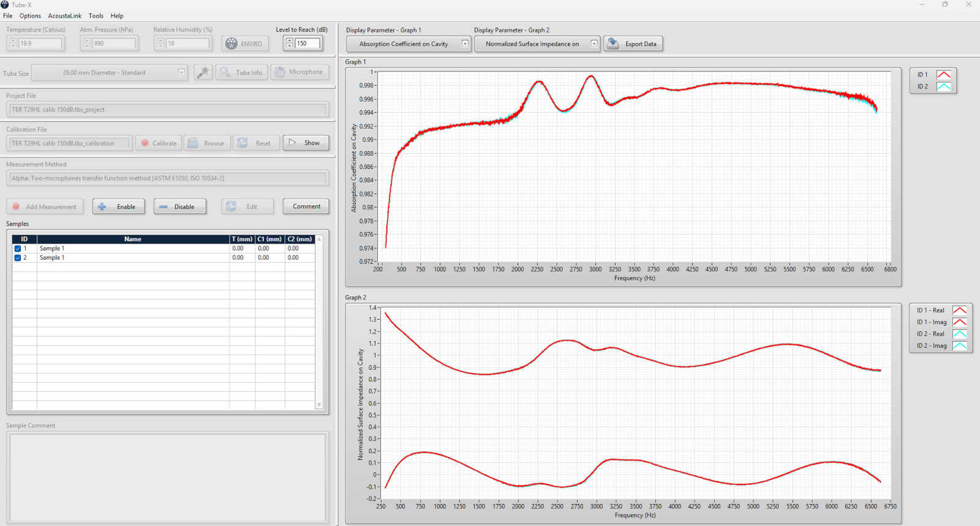Open the Graph 1 display parameter dropdown
This screenshot has width=980, height=526.
tap(409, 43)
